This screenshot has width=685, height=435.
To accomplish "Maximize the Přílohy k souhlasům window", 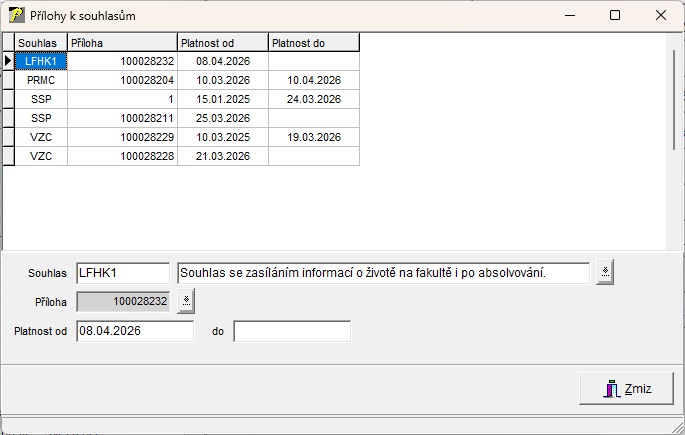I will 614,16.
